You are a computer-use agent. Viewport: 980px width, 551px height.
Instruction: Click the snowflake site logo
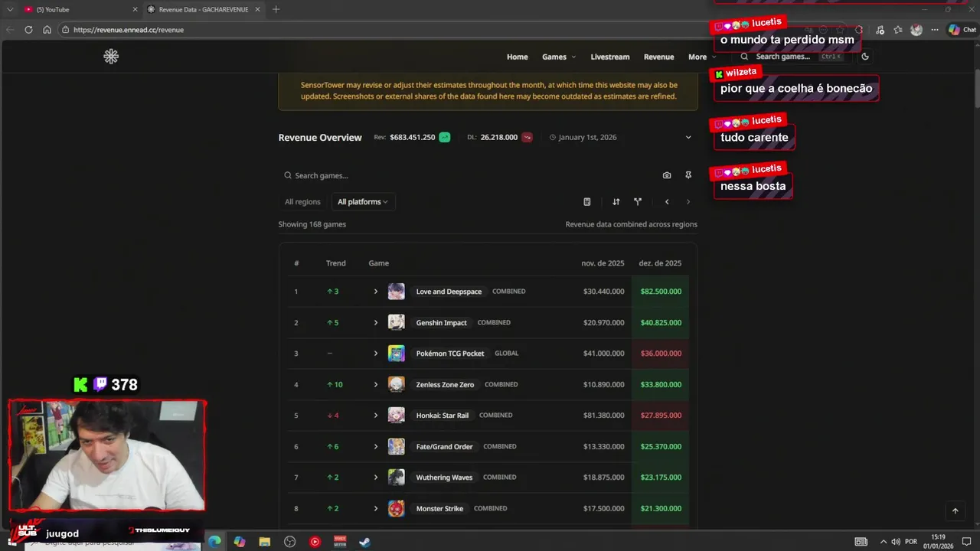pyautogui.click(x=111, y=57)
